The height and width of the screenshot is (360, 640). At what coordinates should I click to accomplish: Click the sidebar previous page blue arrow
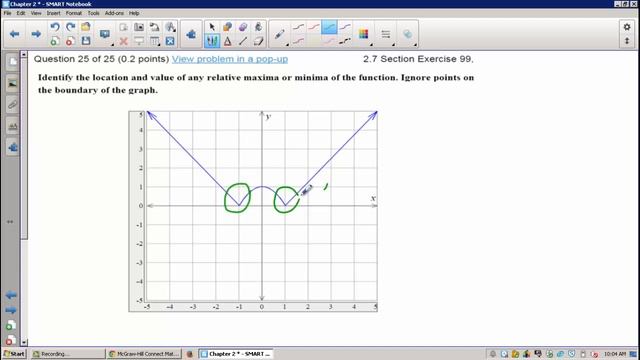pyautogui.click(x=11, y=295)
